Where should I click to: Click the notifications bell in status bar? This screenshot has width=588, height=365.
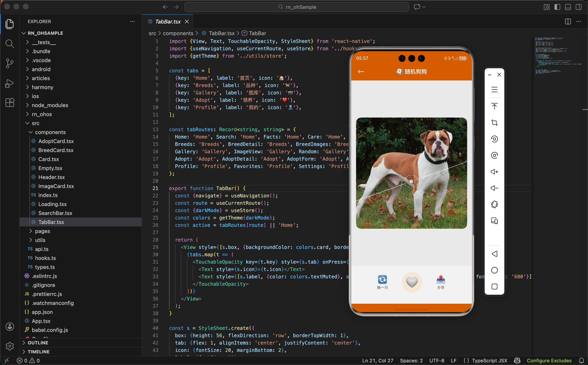point(581,361)
